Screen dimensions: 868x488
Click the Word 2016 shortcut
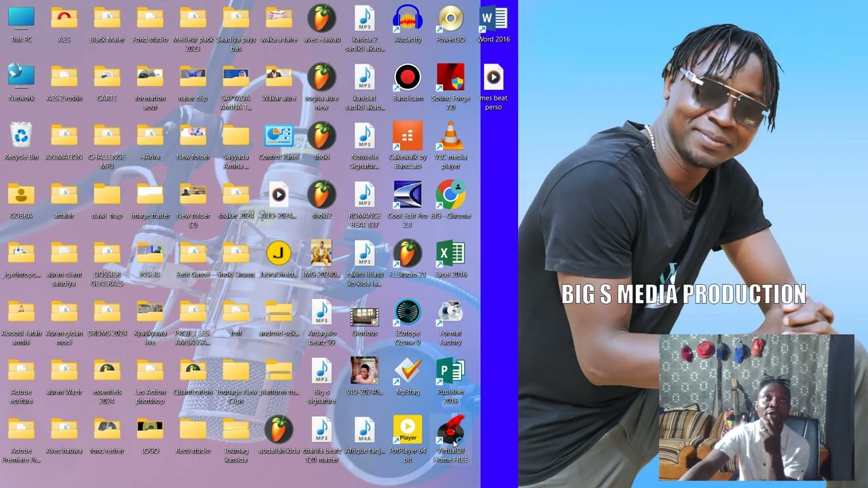pos(494,18)
